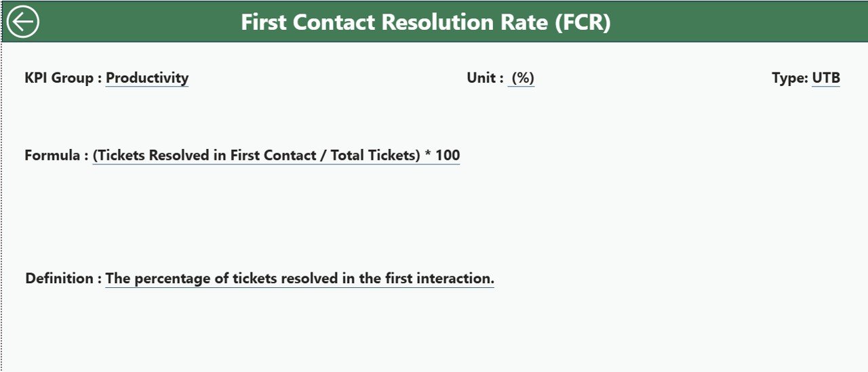Click the "100" multiplier in the formula
Screen dimensions: 868x372
click(448, 155)
